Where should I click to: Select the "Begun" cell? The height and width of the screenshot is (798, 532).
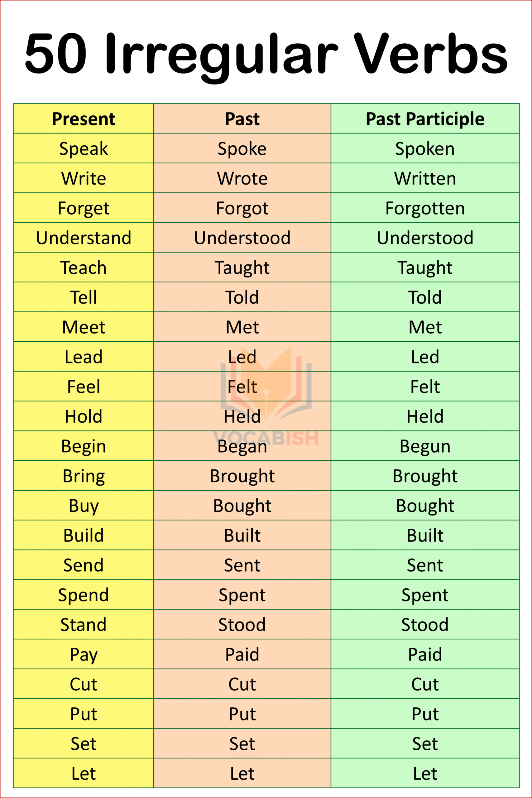pos(425,446)
